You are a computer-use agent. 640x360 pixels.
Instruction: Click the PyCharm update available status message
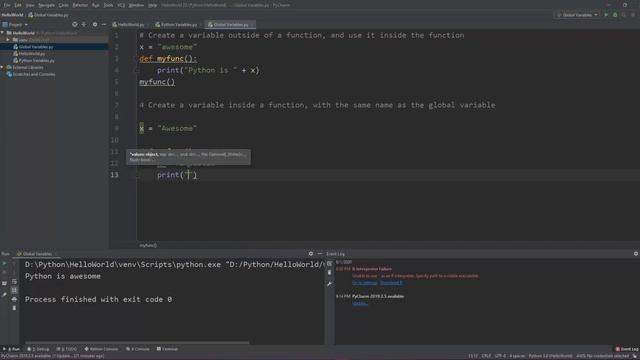(x=52, y=356)
